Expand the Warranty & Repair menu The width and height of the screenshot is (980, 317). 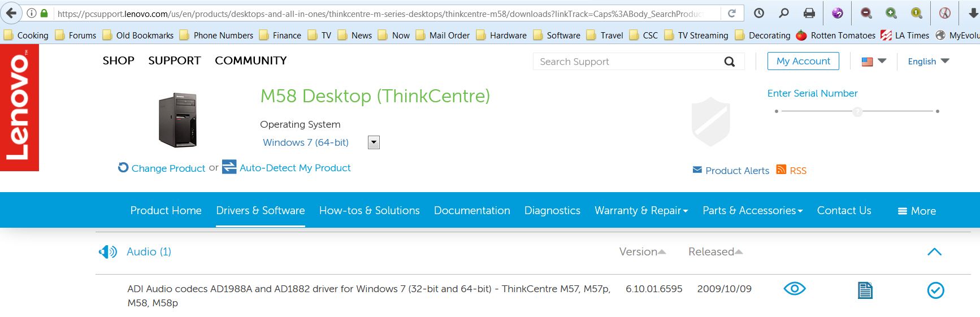click(x=641, y=210)
